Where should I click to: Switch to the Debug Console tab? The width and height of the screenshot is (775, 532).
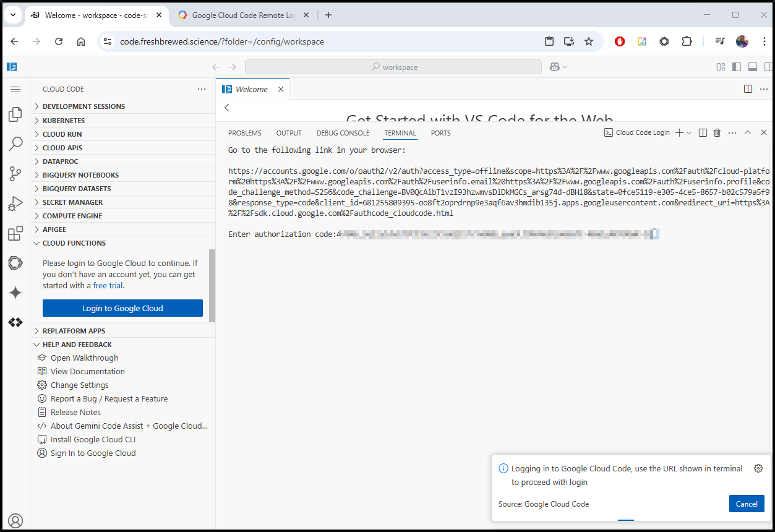coord(343,133)
